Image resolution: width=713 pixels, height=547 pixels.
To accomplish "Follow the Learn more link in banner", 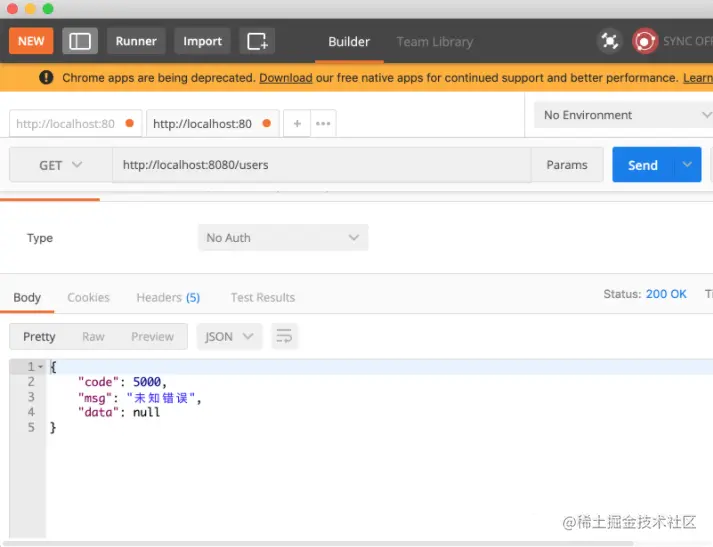I will click(x=698, y=78).
